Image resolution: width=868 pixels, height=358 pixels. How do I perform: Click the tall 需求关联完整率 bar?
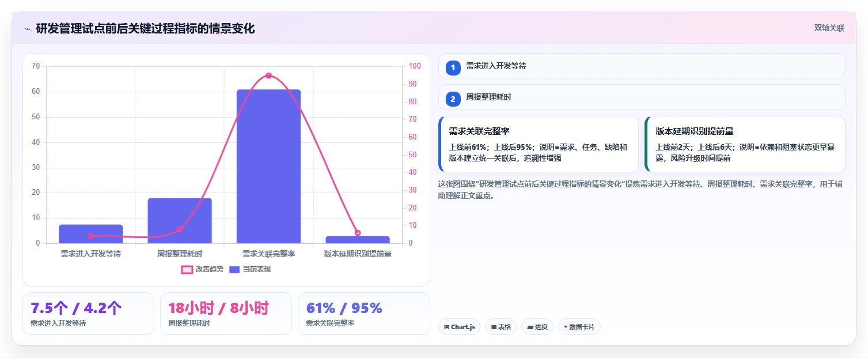click(x=268, y=166)
